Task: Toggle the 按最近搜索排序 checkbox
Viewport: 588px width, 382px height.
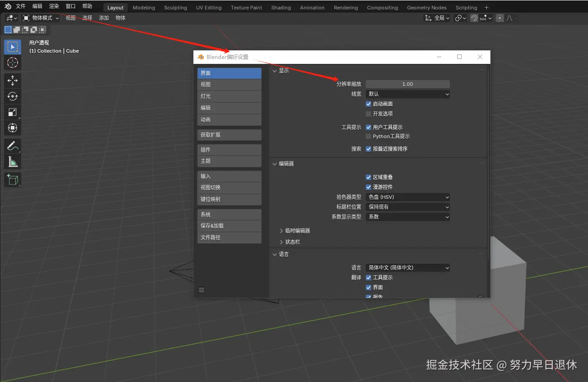Action: coord(368,149)
